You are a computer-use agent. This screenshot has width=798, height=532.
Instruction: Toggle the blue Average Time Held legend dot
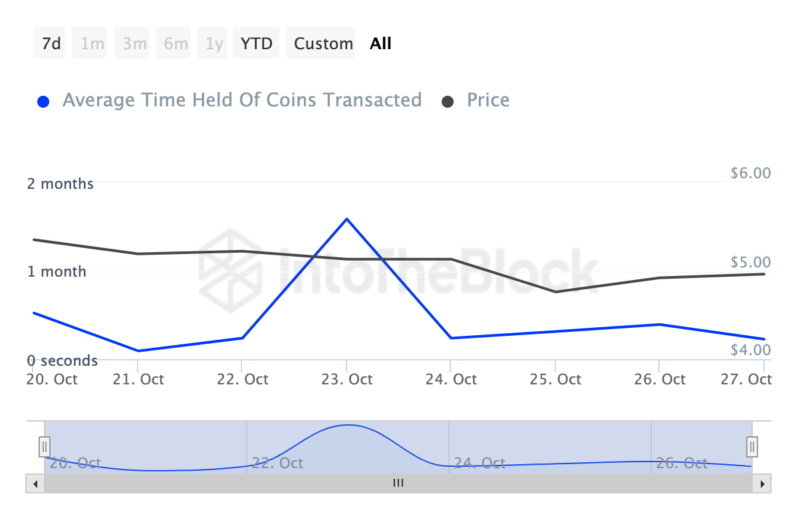[x=44, y=102]
